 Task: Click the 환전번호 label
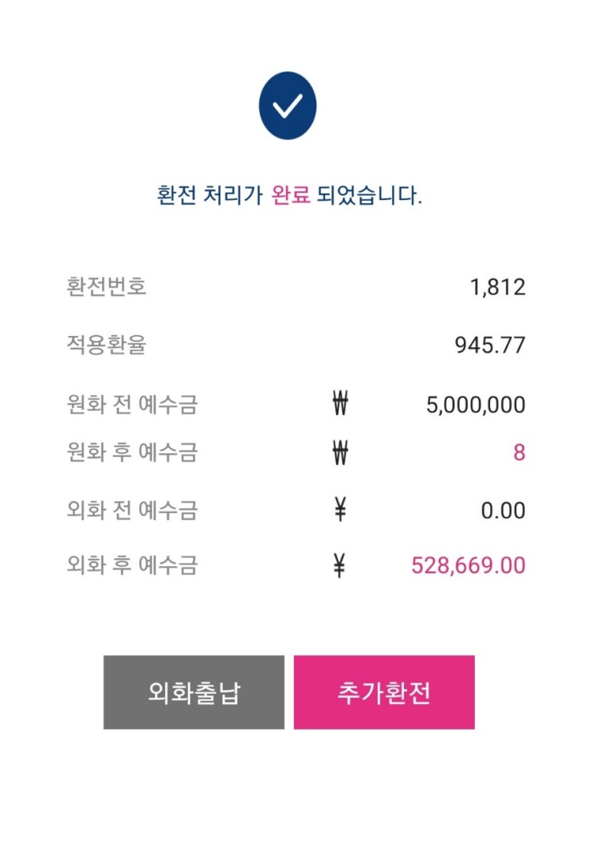106,286
